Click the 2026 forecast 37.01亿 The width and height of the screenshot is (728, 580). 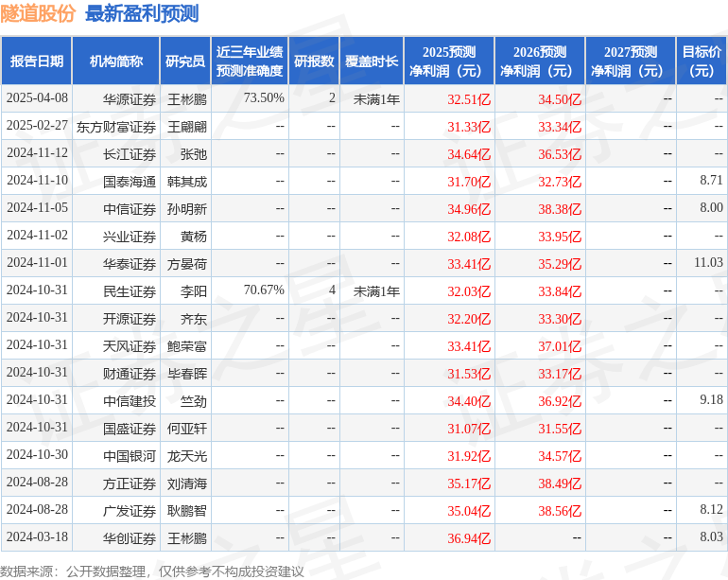[x=560, y=345]
